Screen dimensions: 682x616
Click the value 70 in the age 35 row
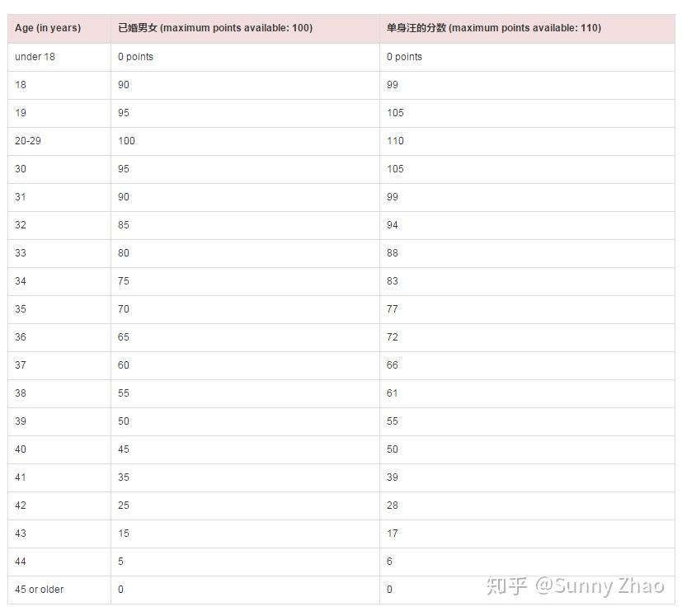point(124,309)
